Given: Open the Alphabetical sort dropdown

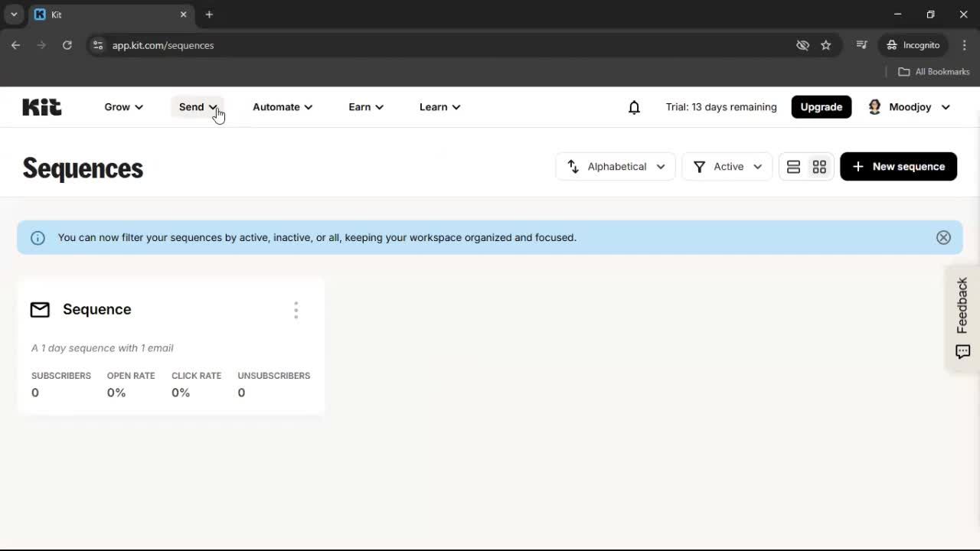Looking at the screenshot, I should [x=615, y=166].
